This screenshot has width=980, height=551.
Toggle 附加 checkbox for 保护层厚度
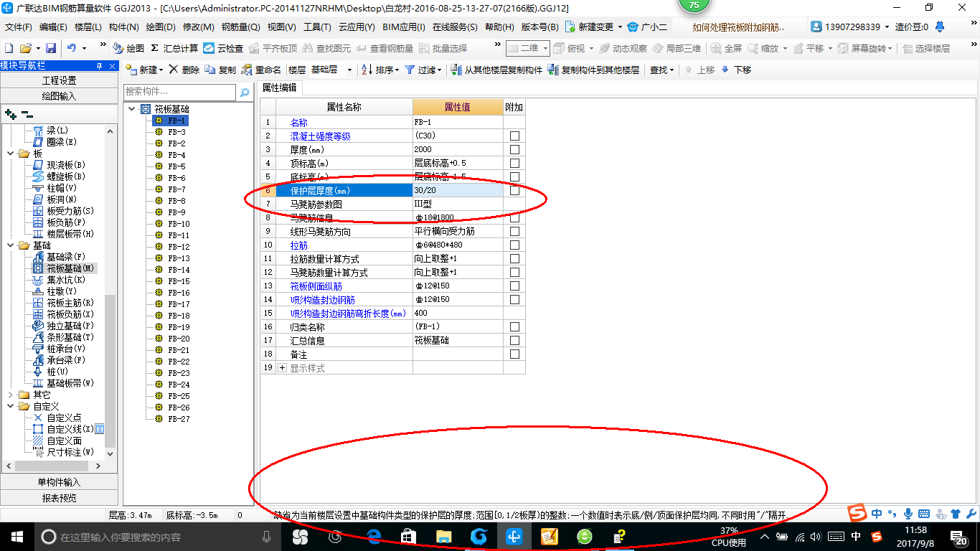click(514, 190)
